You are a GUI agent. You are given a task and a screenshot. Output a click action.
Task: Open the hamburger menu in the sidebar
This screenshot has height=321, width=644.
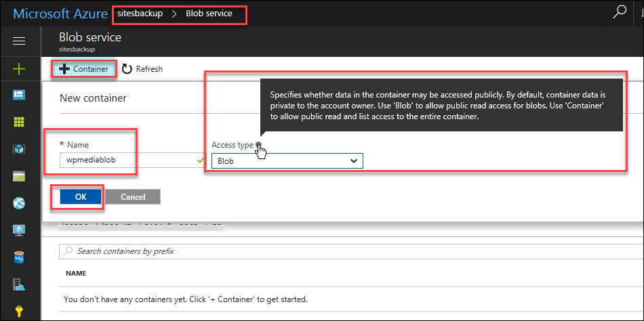(19, 41)
